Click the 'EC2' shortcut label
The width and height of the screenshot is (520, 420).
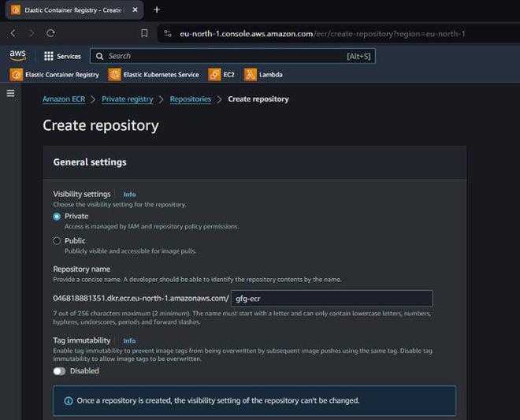228,75
